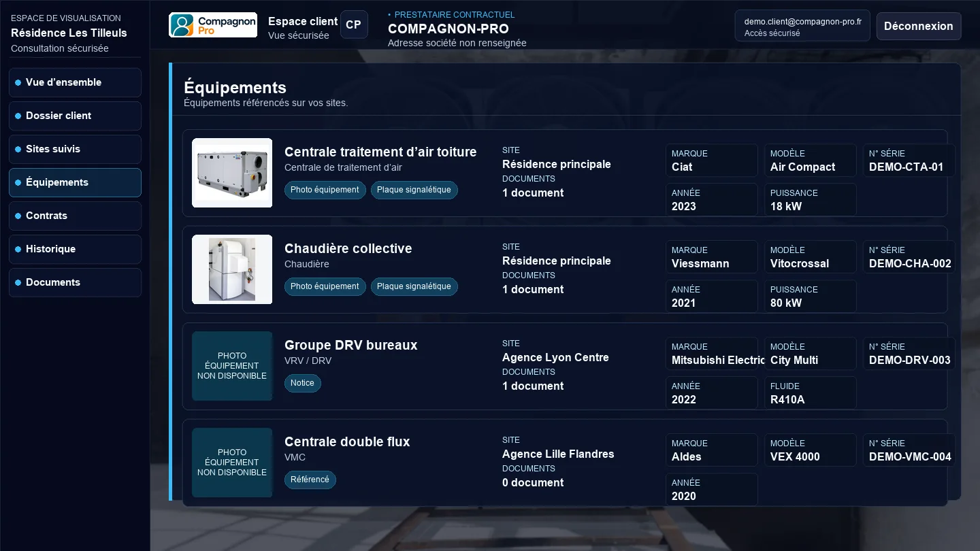This screenshot has height=551, width=980.
Task: Click Plaque signalétique tag for Centrale traitement d'air
Action: [x=414, y=190]
